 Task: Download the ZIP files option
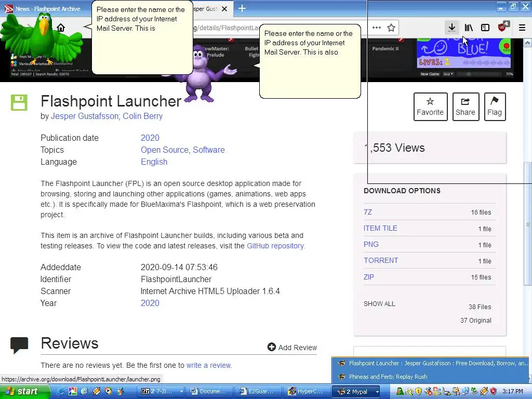[368, 277]
